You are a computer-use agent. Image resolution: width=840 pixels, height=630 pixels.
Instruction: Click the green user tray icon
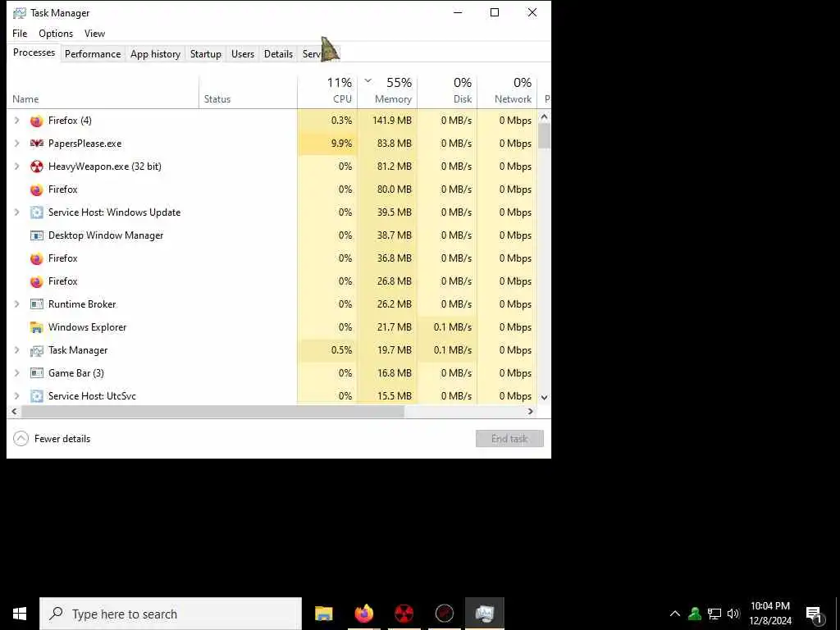coord(695,614)
